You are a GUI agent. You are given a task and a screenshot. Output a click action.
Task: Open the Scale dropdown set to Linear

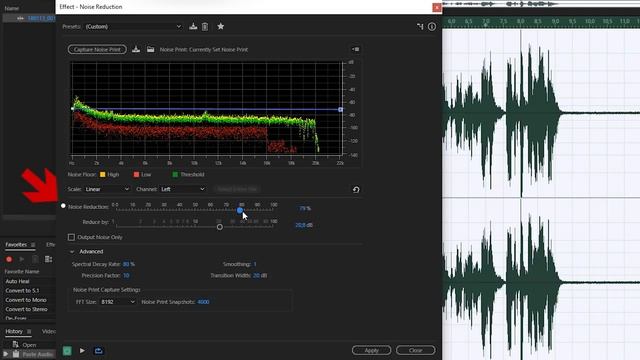(x=107, y=189)
